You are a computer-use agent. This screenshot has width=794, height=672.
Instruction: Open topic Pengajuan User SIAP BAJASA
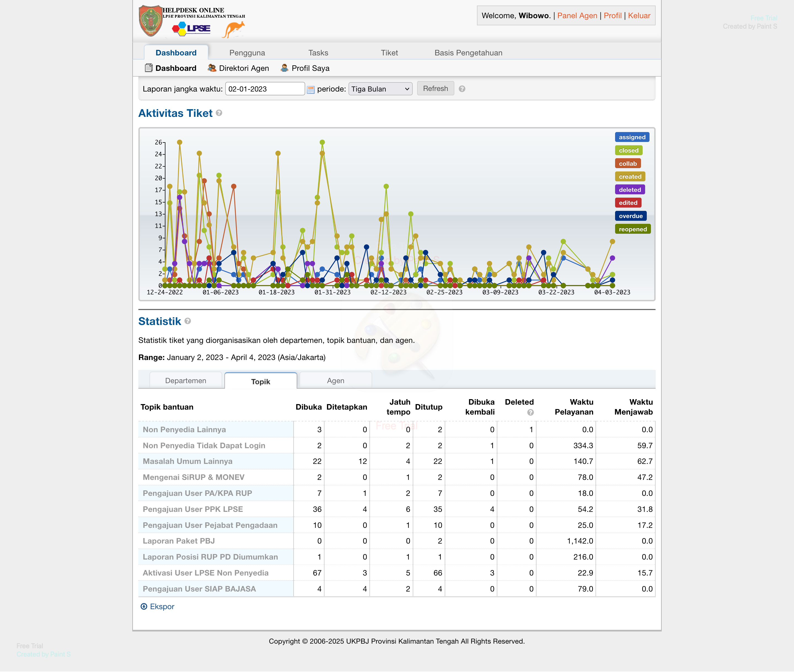(199, 588)
